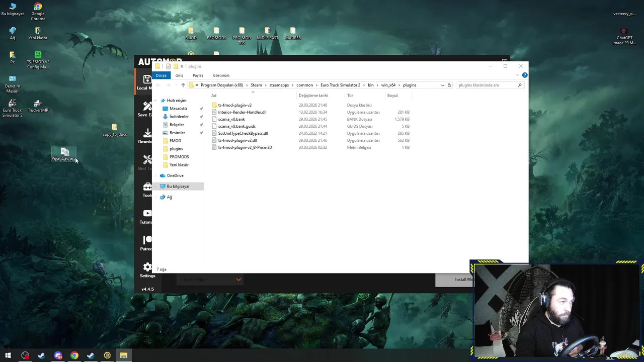Navigate to bin breadcrumb in address bar
Viewport: 644px width, 362px height.
[x=370, y=85]
